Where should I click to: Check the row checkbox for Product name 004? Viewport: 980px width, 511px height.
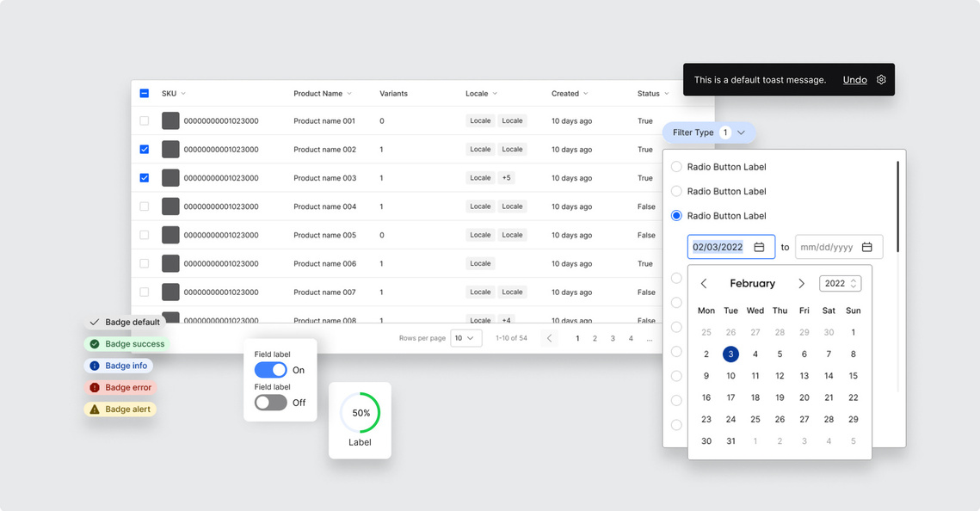click(145, 206)
